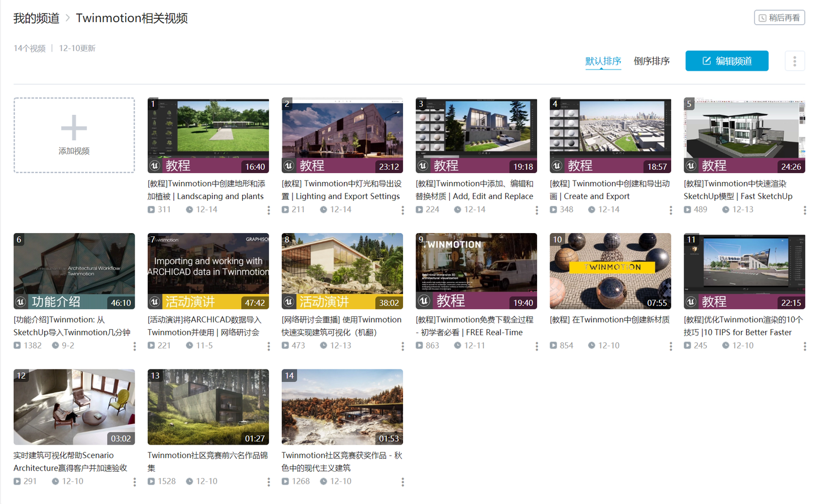Open more options for the Lighting and Export video
The width and height of the screenshot is (815, 504).
pos(402,210)
